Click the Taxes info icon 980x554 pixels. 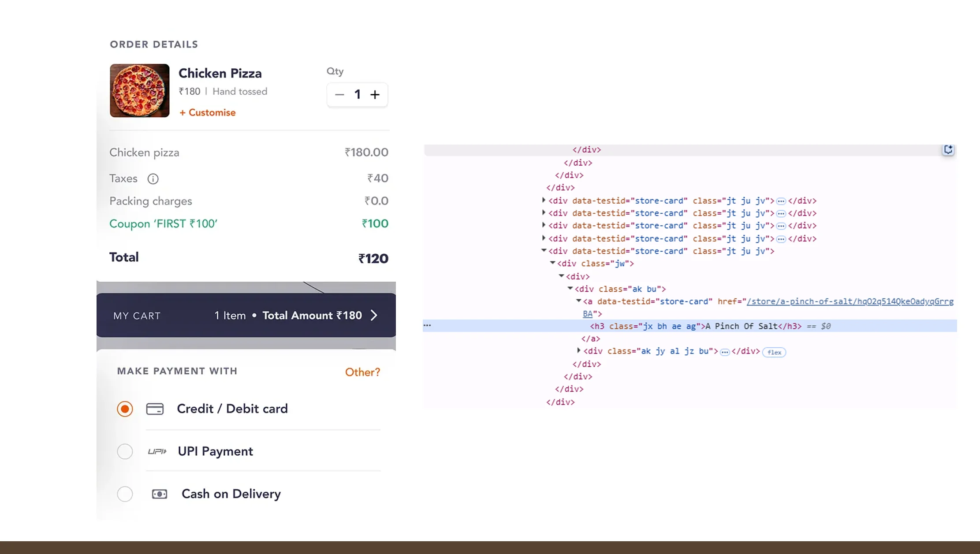coord(153,179)
